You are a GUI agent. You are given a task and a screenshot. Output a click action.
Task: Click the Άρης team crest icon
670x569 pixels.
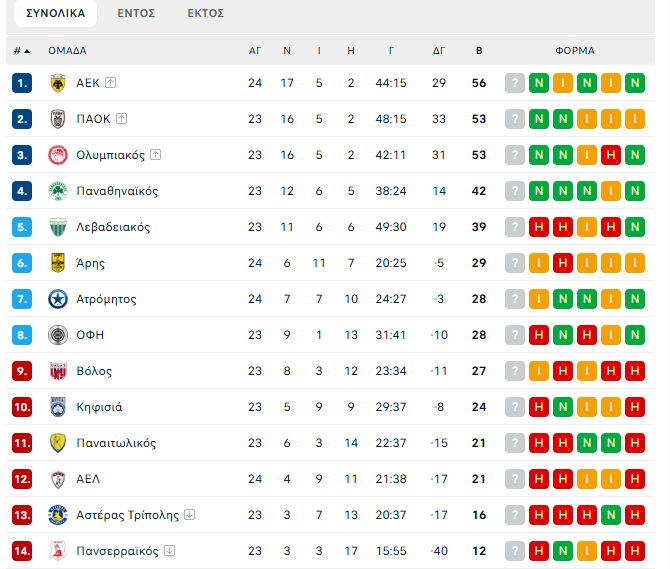point(57,263)
